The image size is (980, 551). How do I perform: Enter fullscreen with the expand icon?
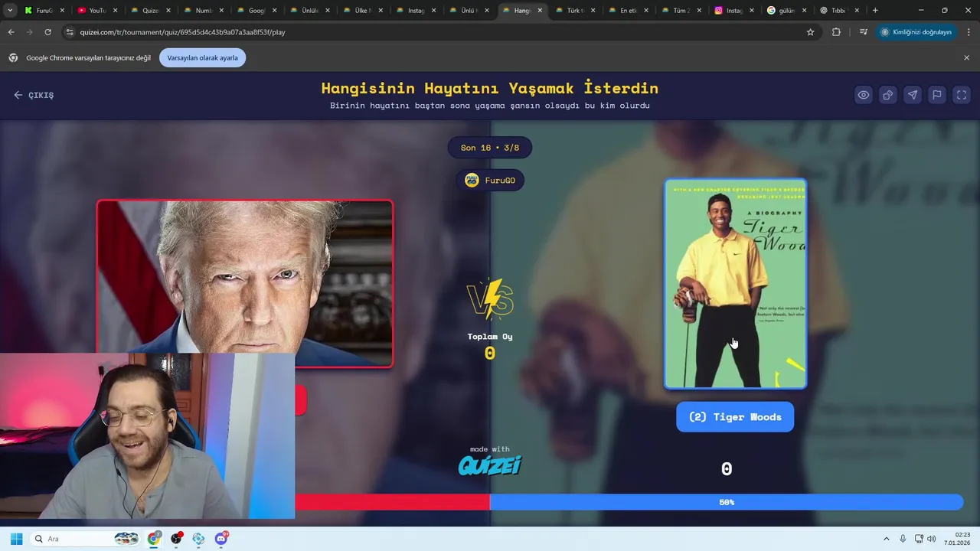[962, 95]
